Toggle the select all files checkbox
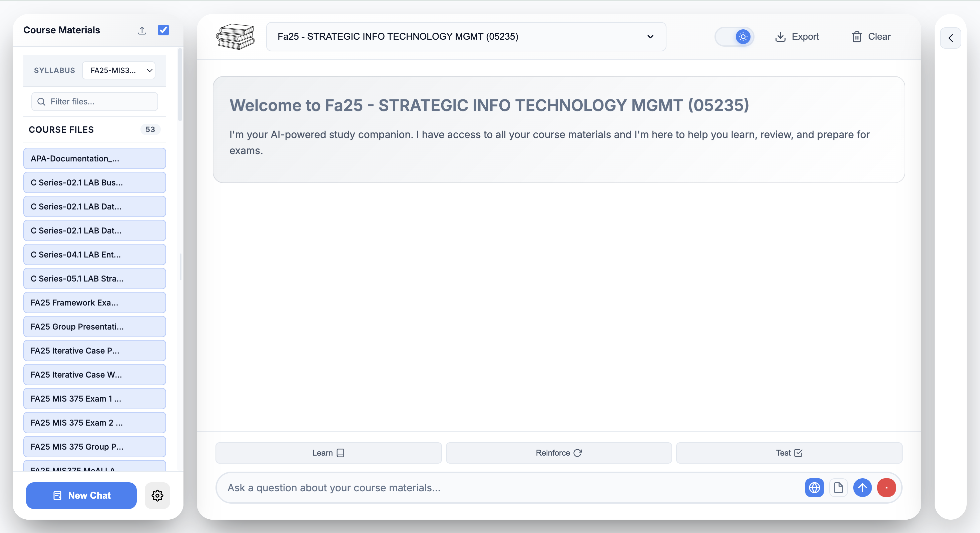The width and height of the screenshot is (980, 533). pyautogui.click(x=163, y=30)
